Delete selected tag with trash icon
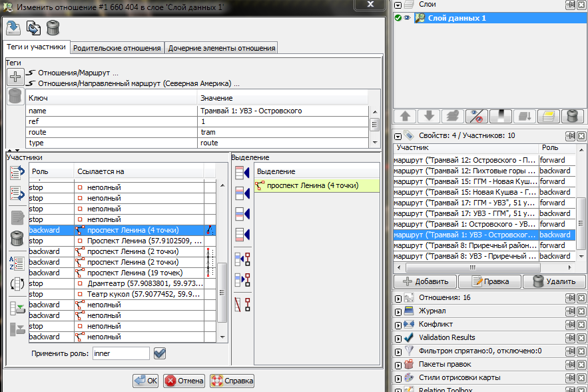The height and width of the screenshot is (392, 588). (x=15, y=96)
